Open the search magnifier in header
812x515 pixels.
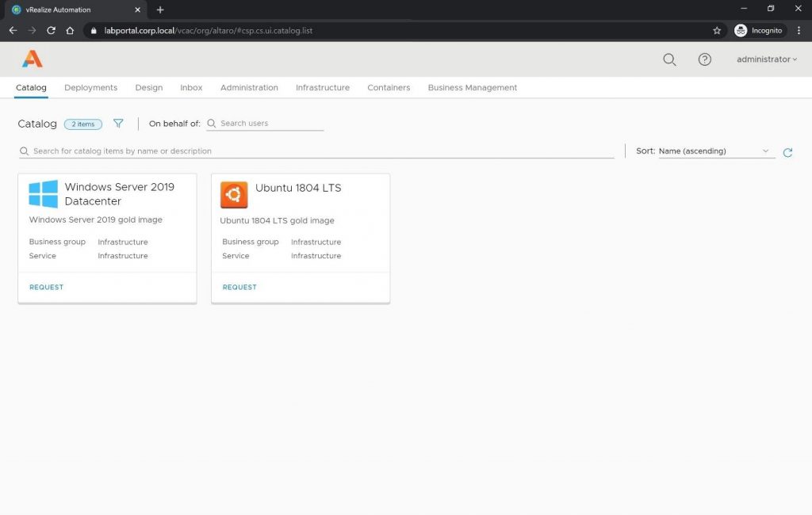[x=669, y=59]
